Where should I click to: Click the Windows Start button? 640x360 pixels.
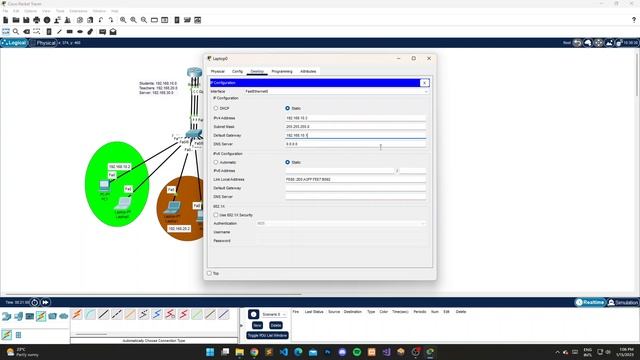[210, 352]
